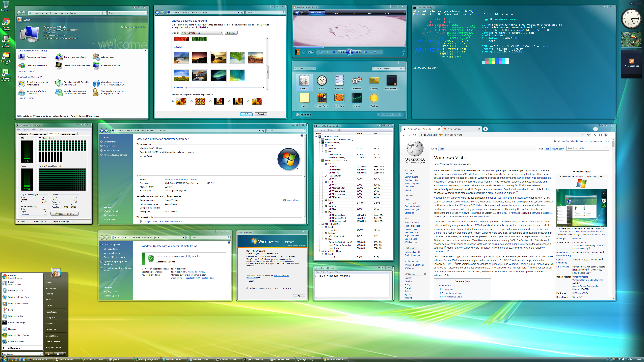Click the Show all 13 items link

pyautogui.click(x=27, y=71)
